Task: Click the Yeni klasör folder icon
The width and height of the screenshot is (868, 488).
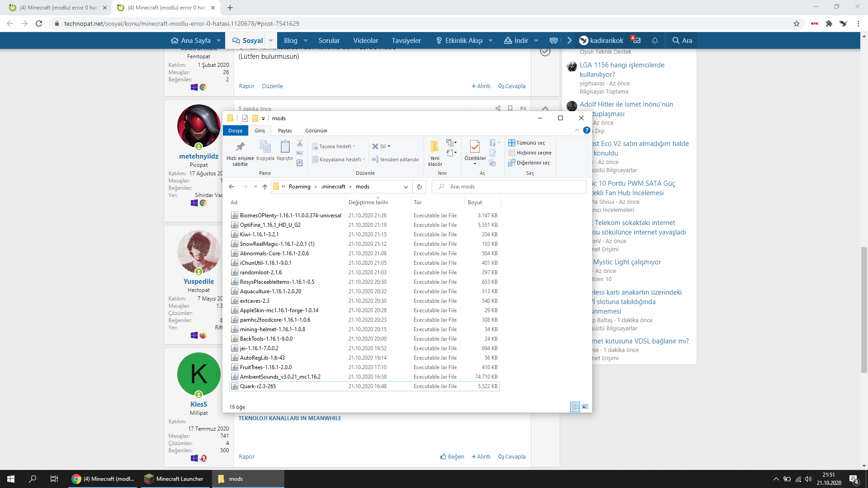Action: point(434,147)
